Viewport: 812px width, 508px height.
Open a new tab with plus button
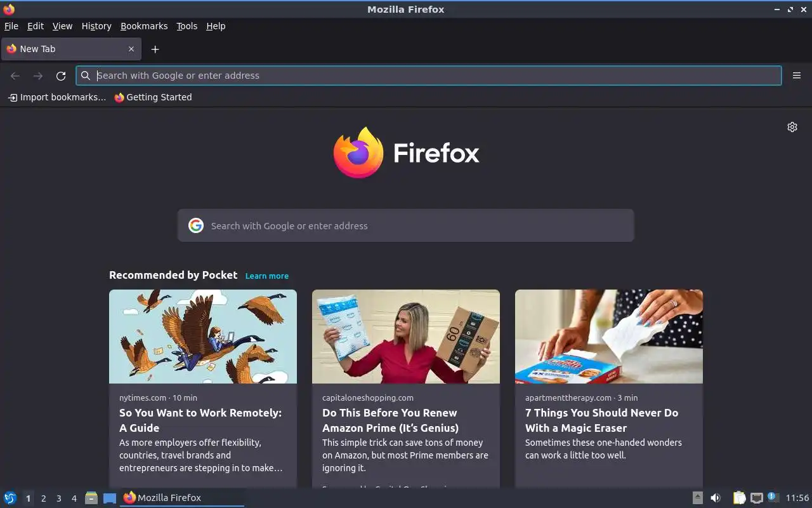point(155,49)
